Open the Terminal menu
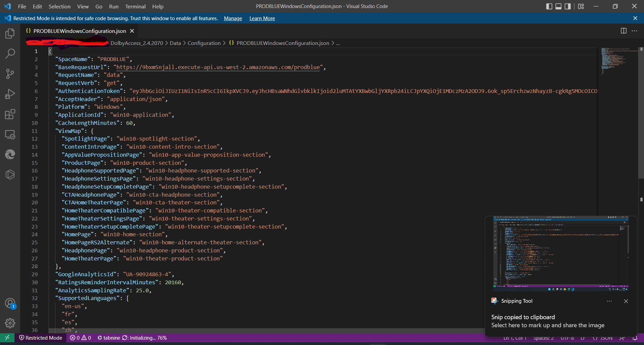 (136, 6)
